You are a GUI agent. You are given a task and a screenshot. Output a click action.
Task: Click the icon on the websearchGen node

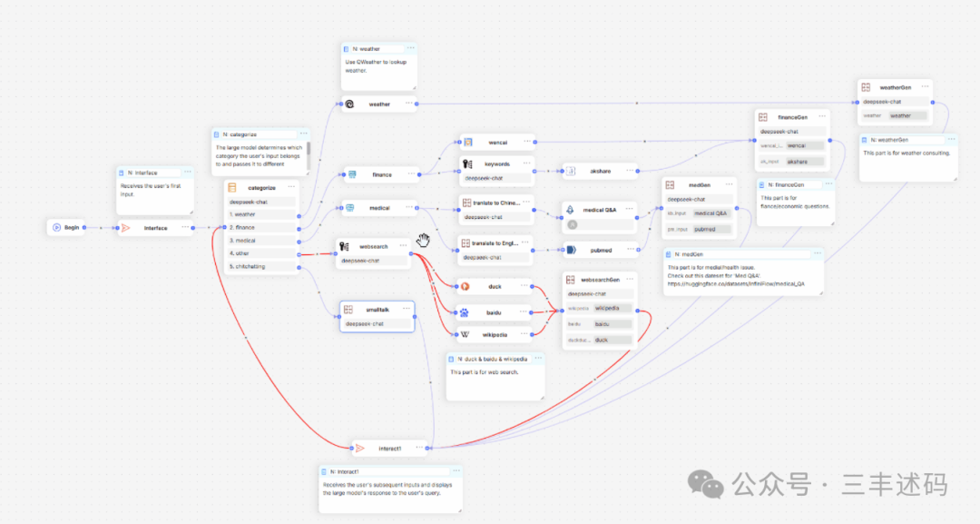click(x=570, y=280)
